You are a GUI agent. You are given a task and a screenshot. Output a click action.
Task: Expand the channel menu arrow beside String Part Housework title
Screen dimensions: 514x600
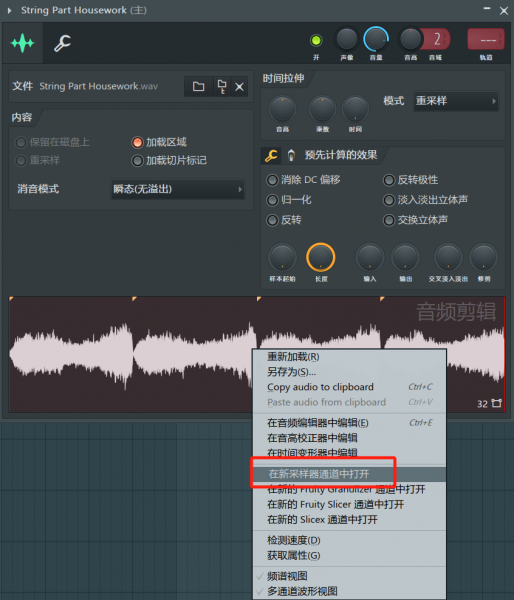10,10
